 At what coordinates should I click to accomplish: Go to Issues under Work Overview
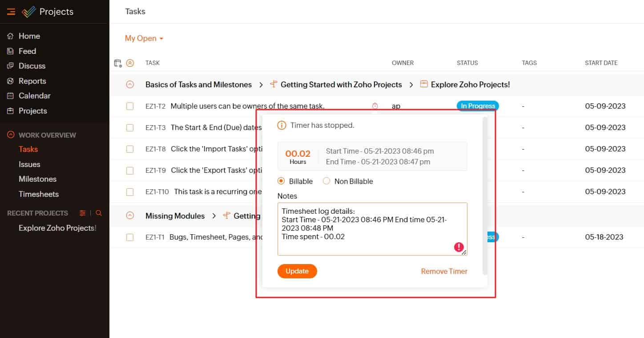(29, 164)
